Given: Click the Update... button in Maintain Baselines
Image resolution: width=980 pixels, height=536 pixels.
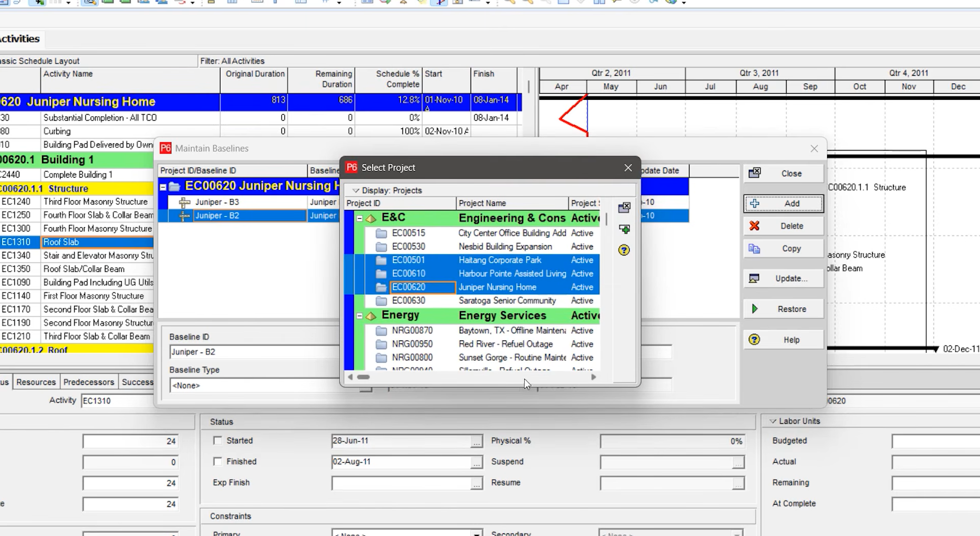Looking at the screenshot, I should (783, 278).
